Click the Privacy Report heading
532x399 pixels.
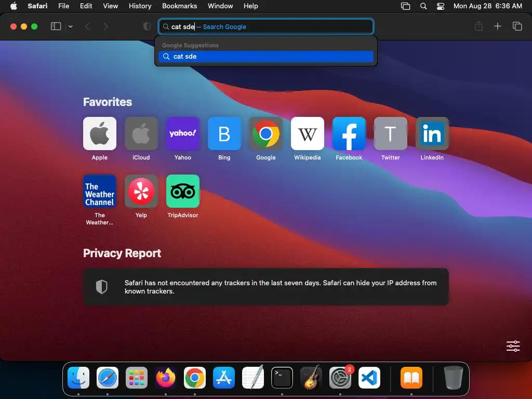click(122, 253)
